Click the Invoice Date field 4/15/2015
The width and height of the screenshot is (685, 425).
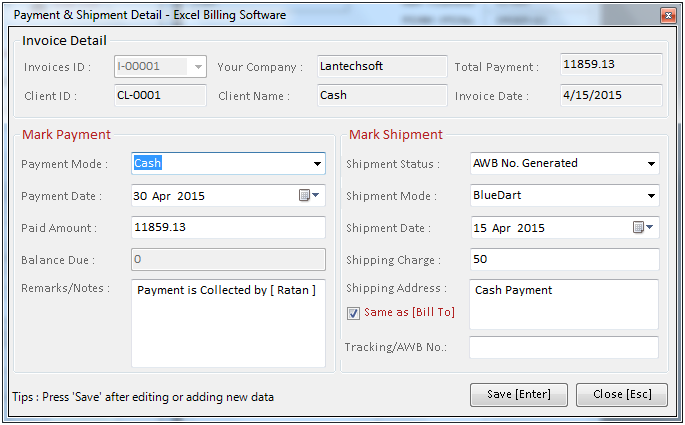611,95
